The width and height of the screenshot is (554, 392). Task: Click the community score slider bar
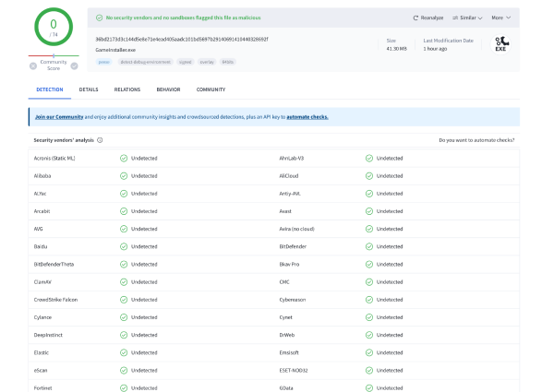(x=54, y=55)
